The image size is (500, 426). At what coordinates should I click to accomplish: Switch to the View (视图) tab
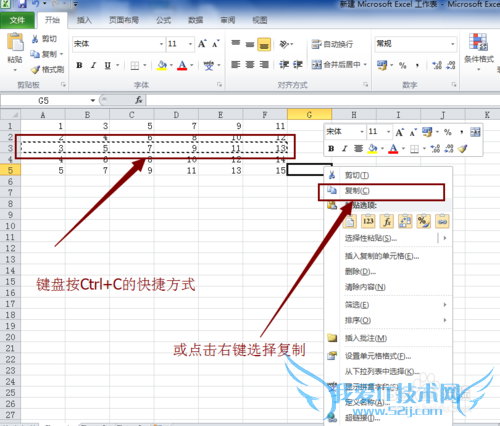pyautogui.click(x=260, y=20)
